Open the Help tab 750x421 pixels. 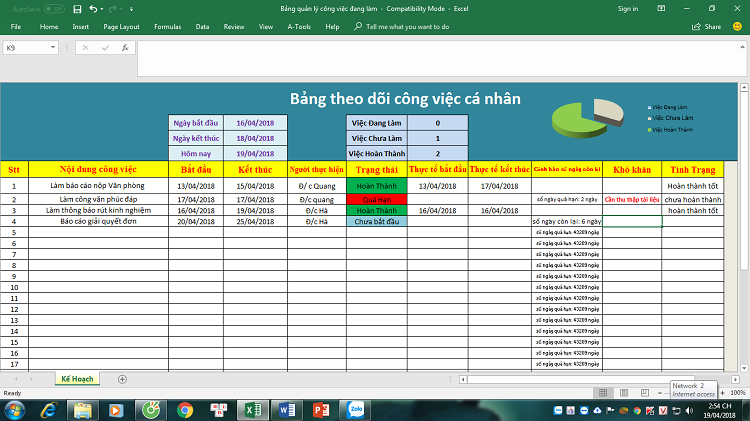[x=332, y=27]
